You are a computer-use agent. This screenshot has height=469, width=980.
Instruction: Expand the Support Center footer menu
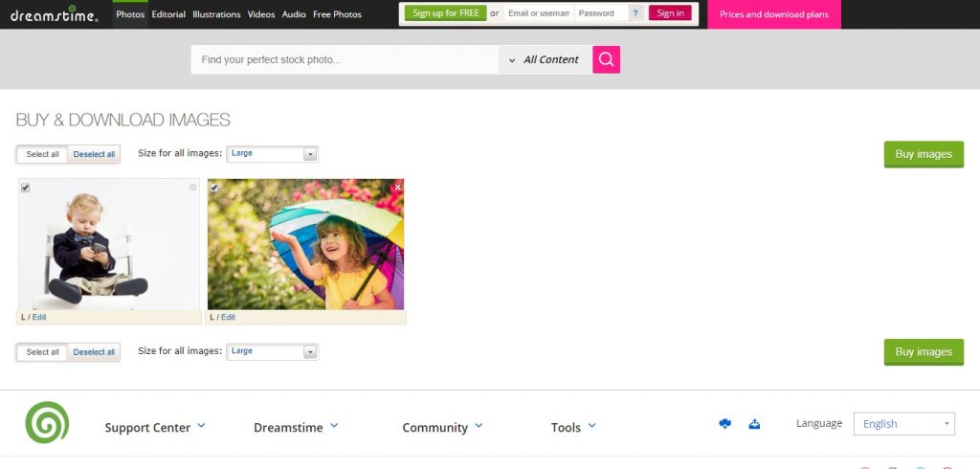[x=155, y=428]
